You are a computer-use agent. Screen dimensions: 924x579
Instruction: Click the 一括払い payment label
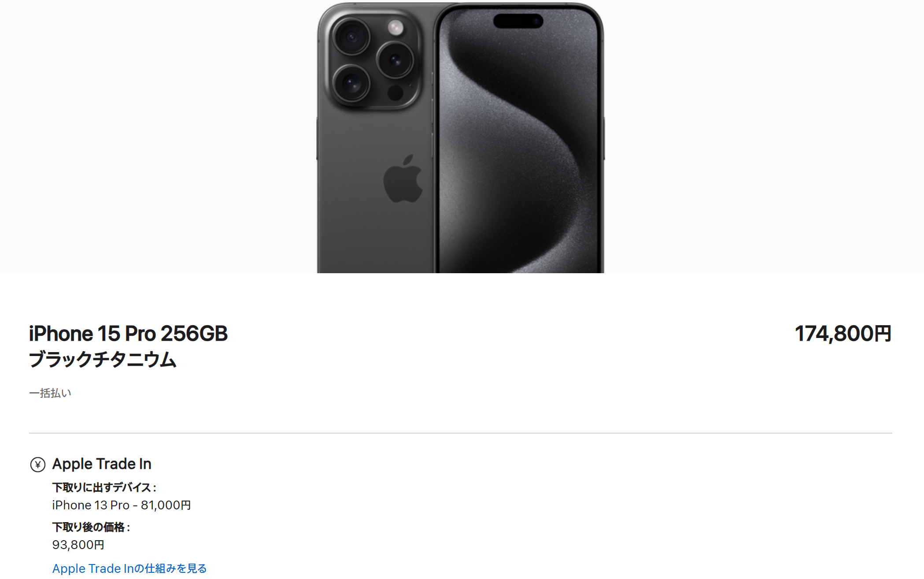pos(50,393)
